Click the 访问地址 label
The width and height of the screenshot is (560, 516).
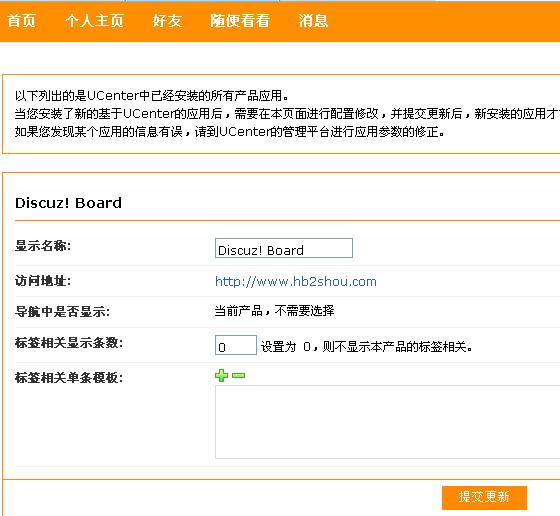coord(43,281)
